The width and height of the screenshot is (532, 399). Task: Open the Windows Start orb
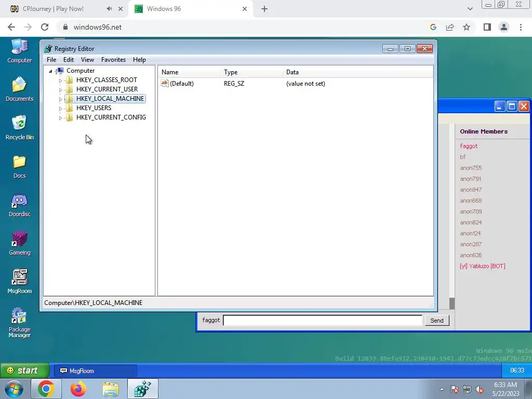(14, 389)
